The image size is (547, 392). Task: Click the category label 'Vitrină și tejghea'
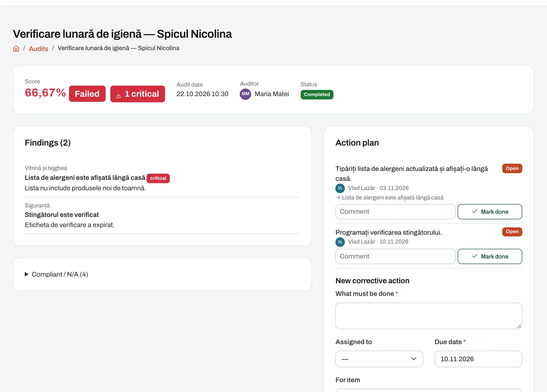click(x=46, y=168)
